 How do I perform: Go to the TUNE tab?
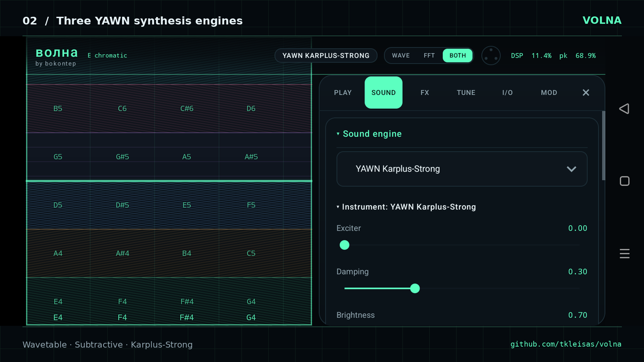click(466, 93)
